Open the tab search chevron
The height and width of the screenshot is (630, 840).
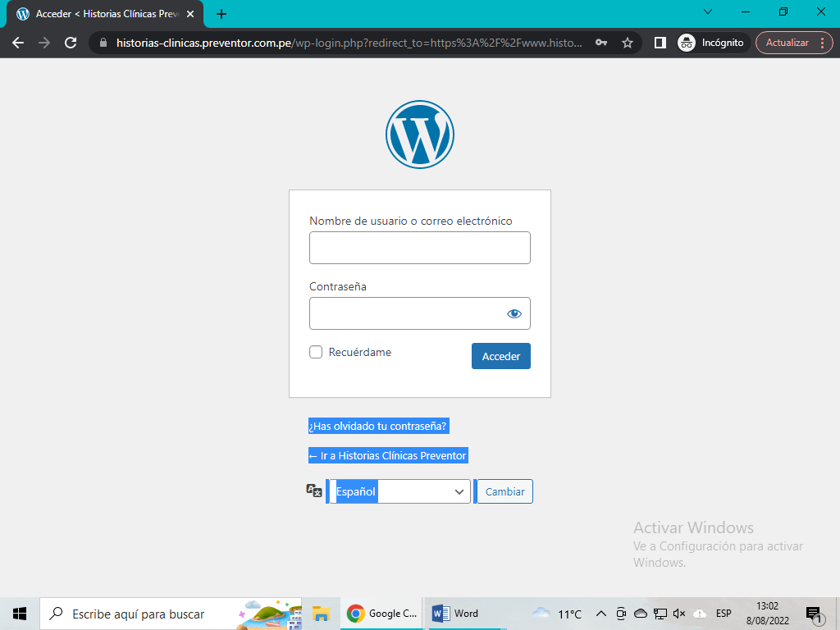coord(708,11)
